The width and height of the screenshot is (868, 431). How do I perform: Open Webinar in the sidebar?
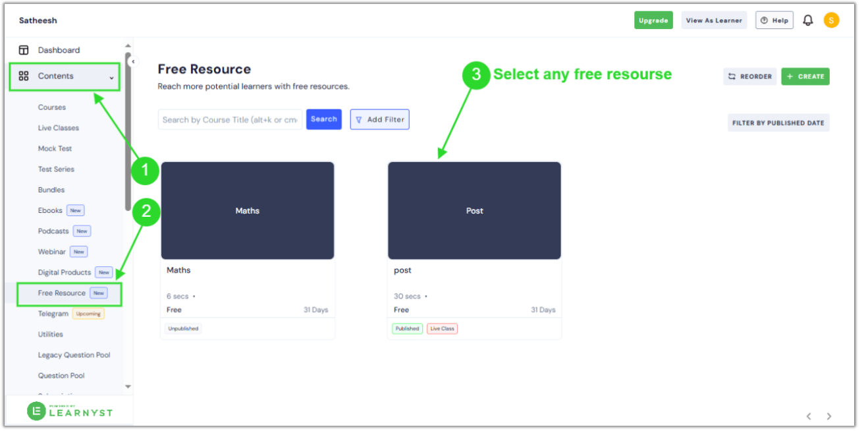pos(52,252)
